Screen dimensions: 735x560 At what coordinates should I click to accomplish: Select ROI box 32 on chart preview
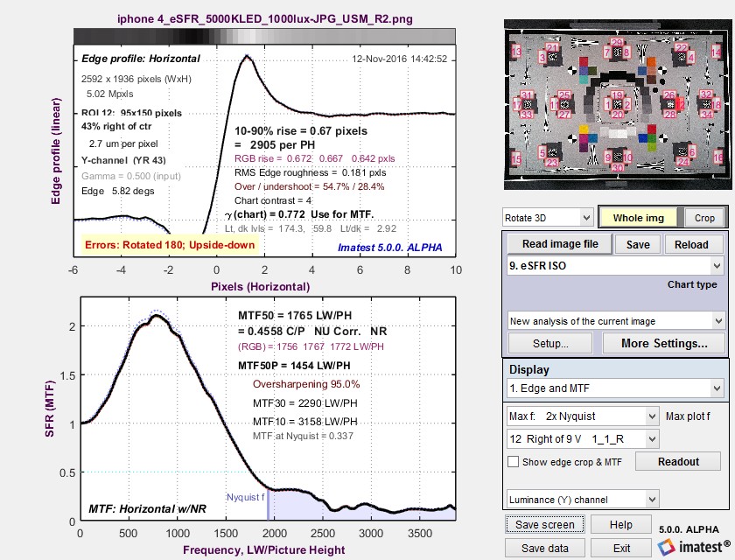coord(706,94)
